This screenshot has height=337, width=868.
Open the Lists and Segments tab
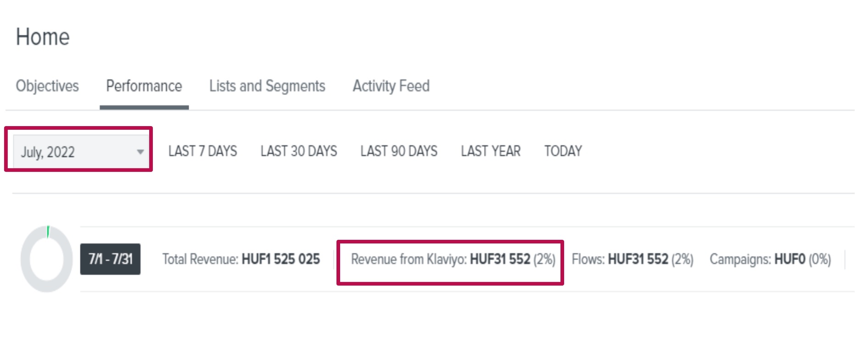(x=267, y=86)
